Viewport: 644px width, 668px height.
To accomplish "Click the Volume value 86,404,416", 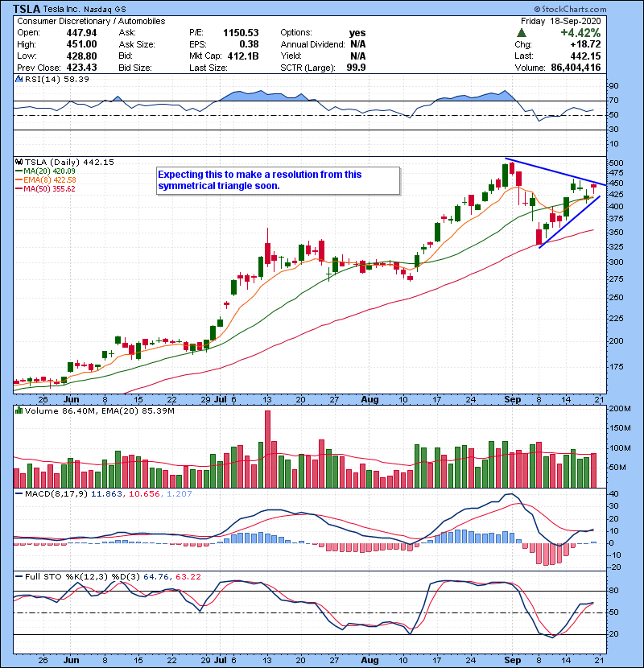I will tap(576, 68).
